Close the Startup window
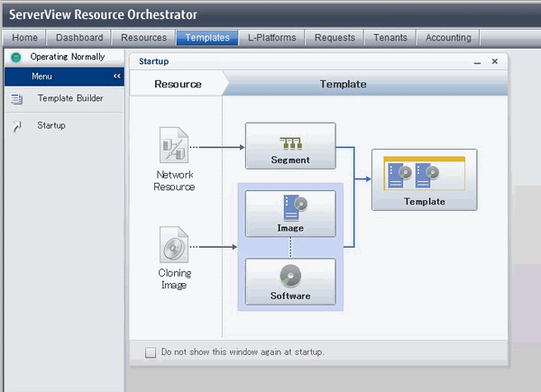 tap(495, 61)
